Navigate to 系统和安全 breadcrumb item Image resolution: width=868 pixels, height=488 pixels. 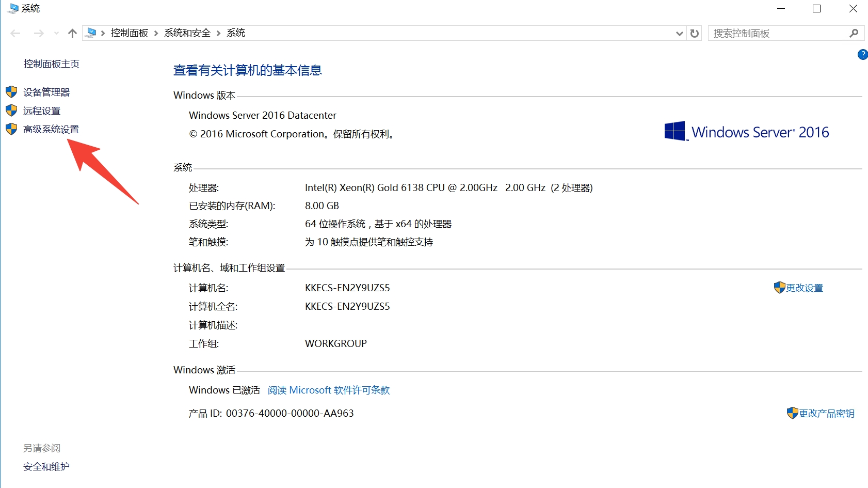pos(187,33)
